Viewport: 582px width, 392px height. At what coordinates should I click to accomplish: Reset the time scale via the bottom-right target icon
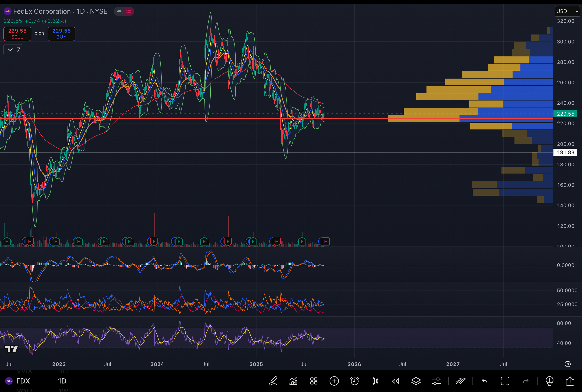(568, 364)
